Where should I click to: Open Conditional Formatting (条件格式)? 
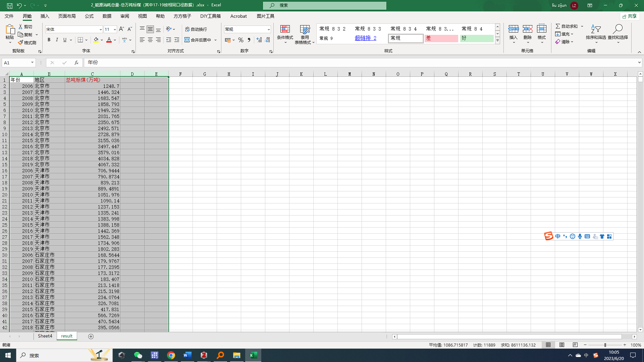[285, 34]
